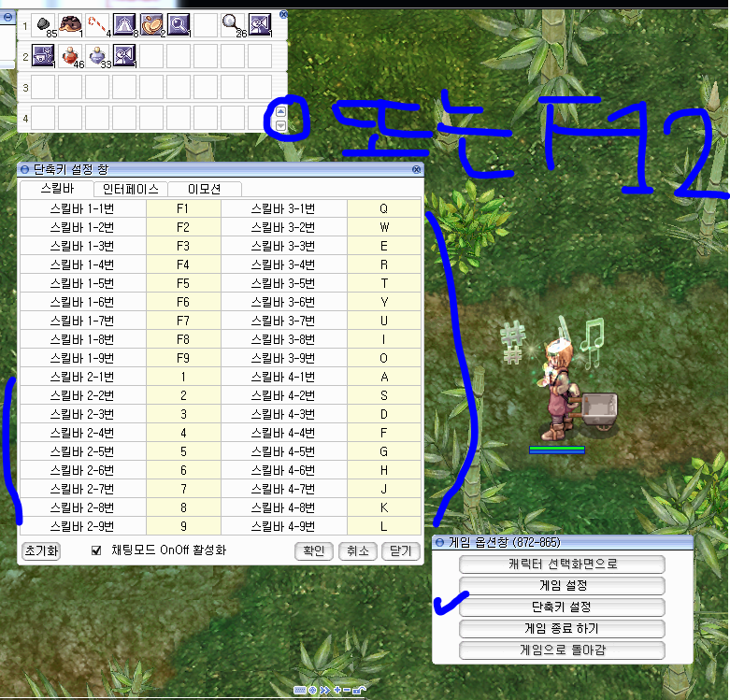Select the A key field for 스킬바 4-1번
The width and height of the screenshot is (730, 700).
point(384,377)
